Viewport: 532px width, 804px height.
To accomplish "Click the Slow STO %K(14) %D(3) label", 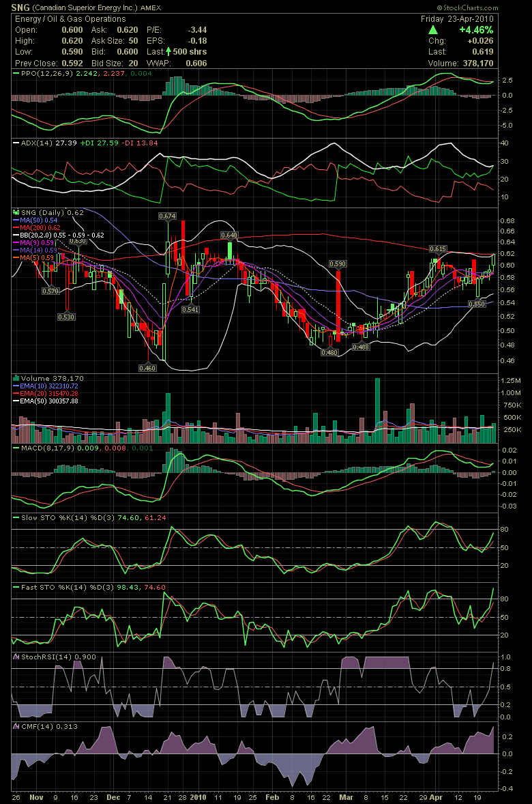I will coord(68,517).
